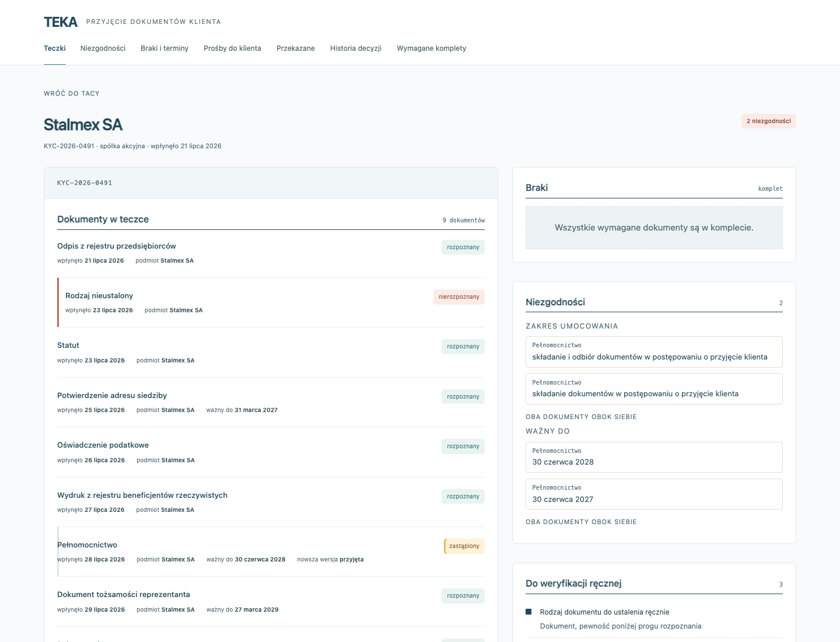
Task: Open Potwierdzenie adresu siedziby document
Action: pos(271,402)
